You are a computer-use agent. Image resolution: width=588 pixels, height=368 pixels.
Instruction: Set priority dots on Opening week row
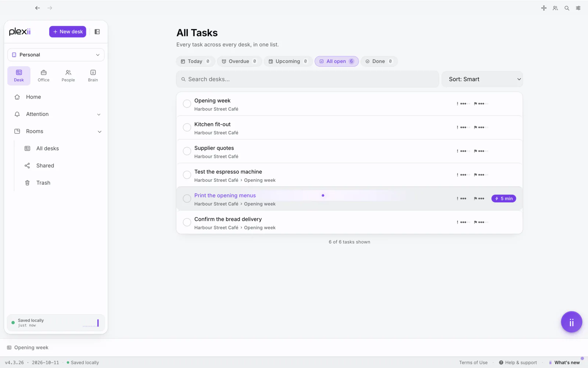tap(463, 104)
